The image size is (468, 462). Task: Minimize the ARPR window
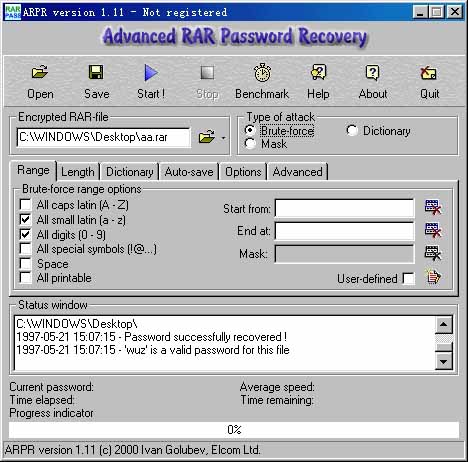(421, 12)
